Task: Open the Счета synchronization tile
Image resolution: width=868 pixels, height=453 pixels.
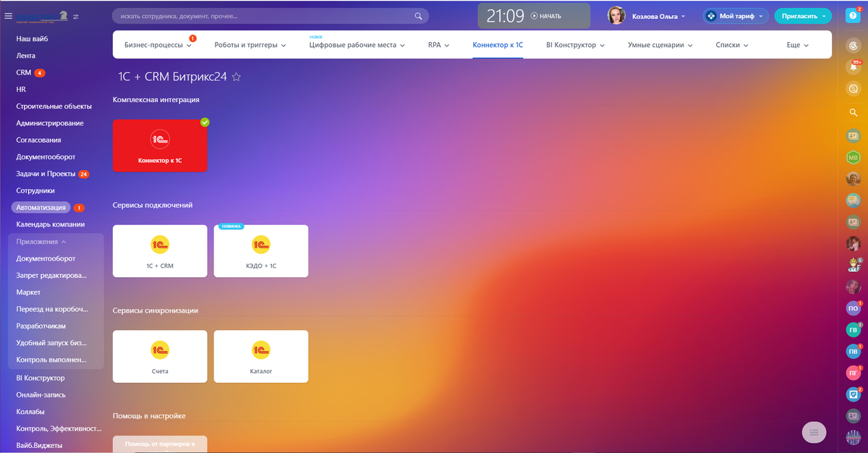Action: point(160,357)
